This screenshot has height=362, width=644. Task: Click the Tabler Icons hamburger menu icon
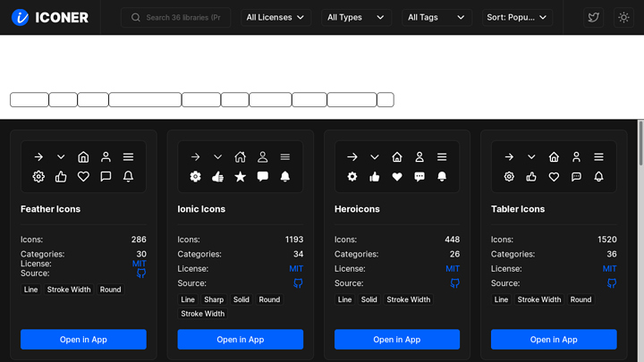tap(598, 156)
